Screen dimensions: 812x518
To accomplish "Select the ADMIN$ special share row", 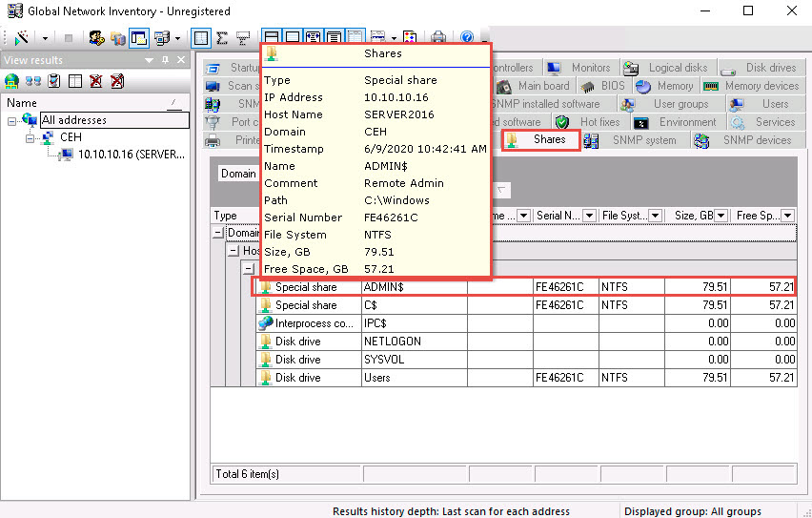I will click(x=526, y=287).
